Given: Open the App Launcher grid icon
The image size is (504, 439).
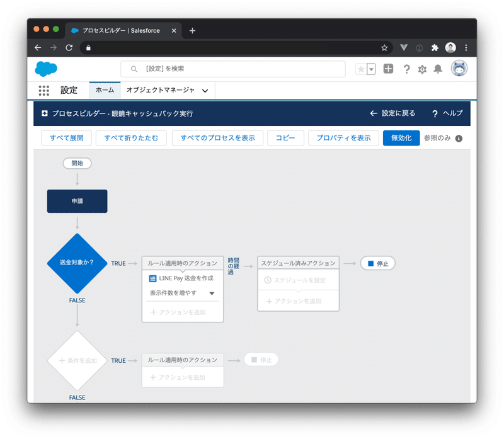Looking at the screenshot, I should click(x=44, y=91).
